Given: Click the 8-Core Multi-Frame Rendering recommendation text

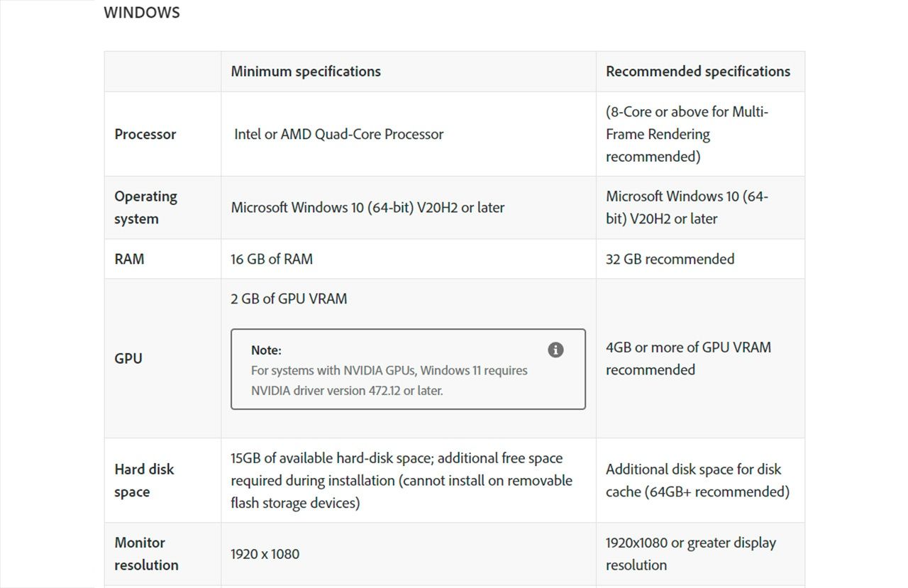Looking at the screenshot, I should click(687, 134).
